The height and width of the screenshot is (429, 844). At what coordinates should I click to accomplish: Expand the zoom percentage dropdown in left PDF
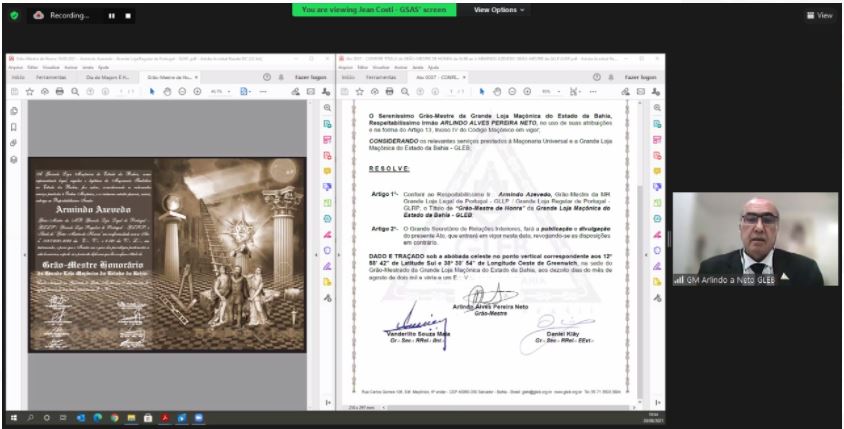(x=218, y=91)
